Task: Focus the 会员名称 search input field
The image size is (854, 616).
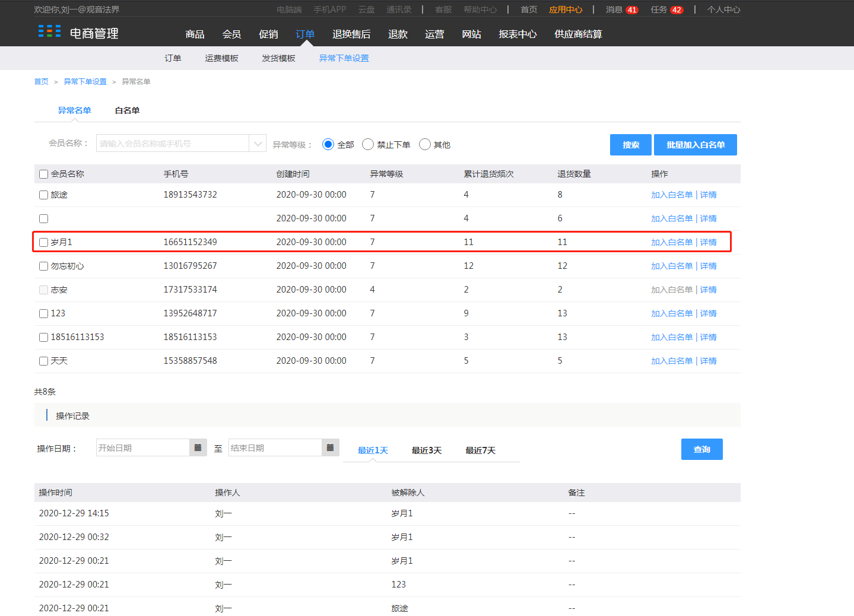Action: coord(173,143)
